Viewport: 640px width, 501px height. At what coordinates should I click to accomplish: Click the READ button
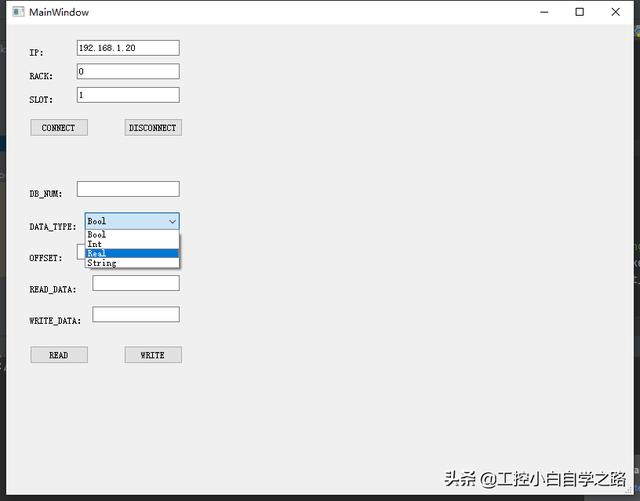(59, 355)
